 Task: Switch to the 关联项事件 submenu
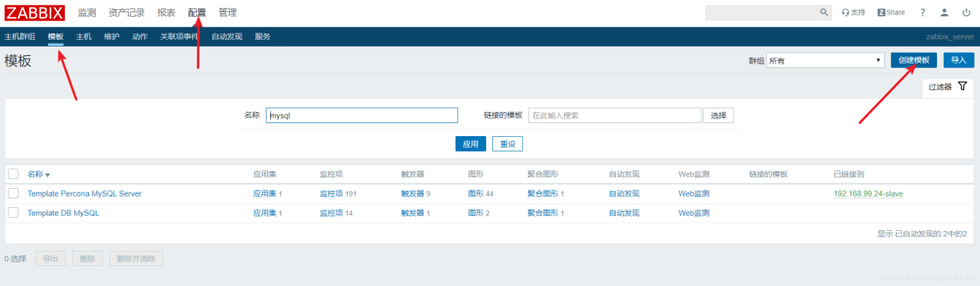tap(179, 37)
